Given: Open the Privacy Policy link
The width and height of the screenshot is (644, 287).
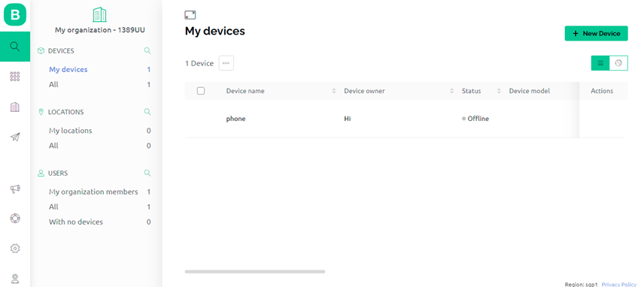Looking at the screenshot, I should [x=619, y=284].
